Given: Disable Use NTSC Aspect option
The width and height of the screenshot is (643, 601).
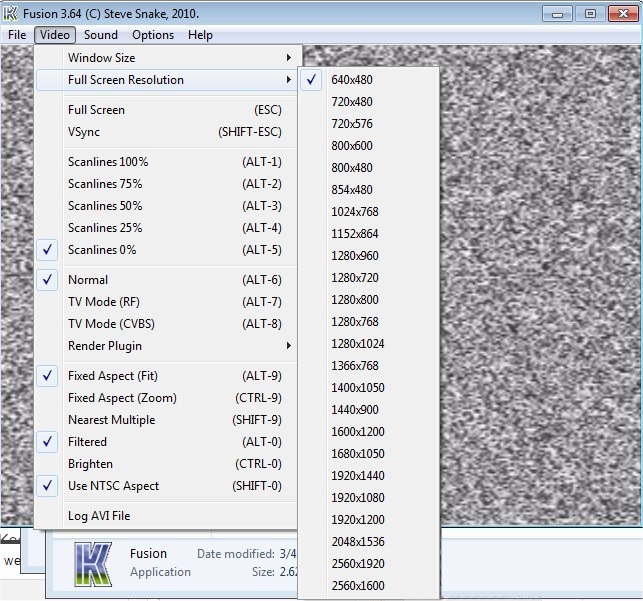Looking at the screenshot, I should coord(113,486).
